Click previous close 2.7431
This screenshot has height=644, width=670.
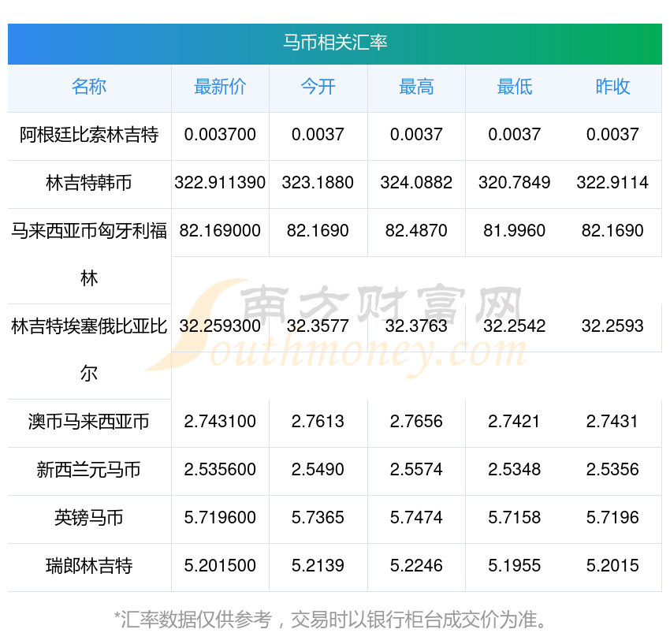coord(612,422)
